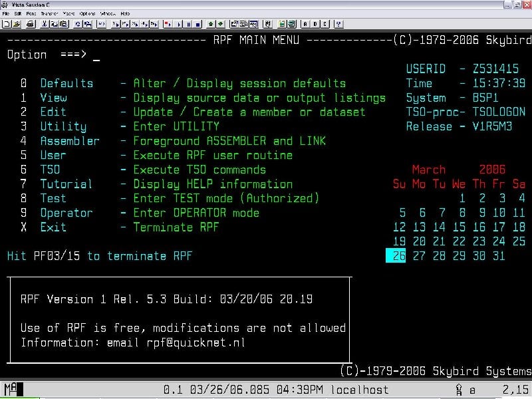Click the Assembler menu option
532x399 pixels.
(x=70, y=141)
